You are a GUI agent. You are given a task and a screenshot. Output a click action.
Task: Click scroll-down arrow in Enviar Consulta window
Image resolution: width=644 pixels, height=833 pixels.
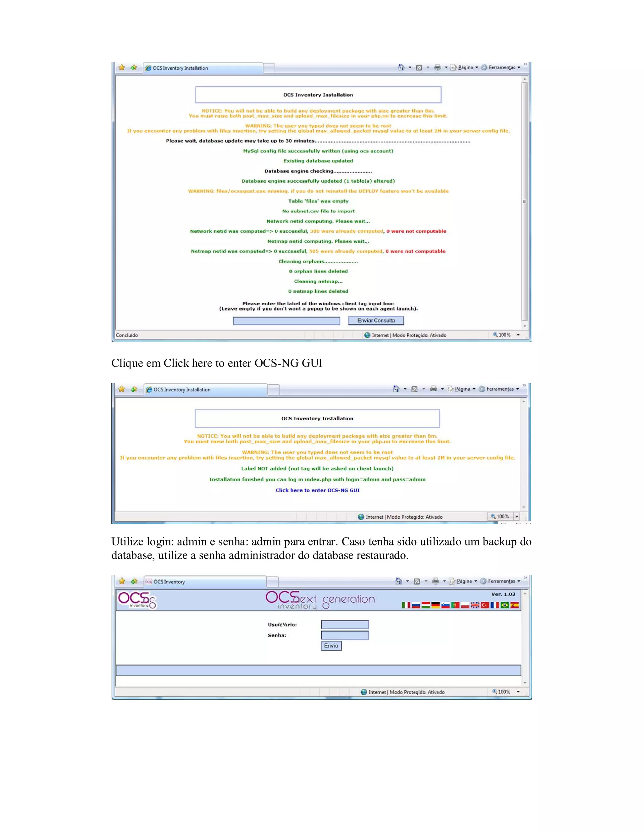point(525,326)
